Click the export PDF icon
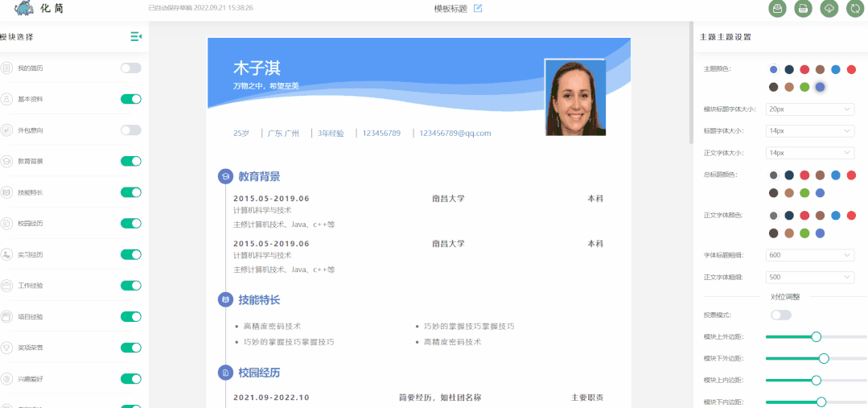The width and height of the screenshot is (868, 408). (803, 8)
